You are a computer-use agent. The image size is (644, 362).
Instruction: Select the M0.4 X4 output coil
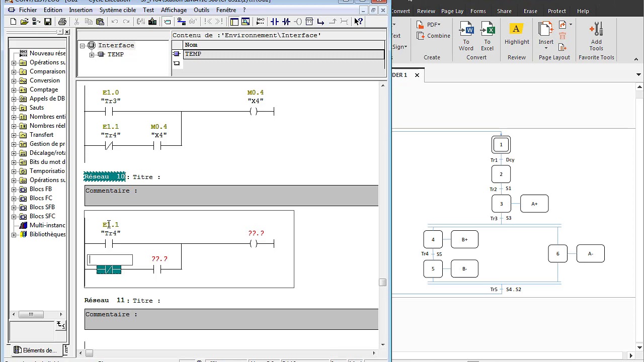254,111
